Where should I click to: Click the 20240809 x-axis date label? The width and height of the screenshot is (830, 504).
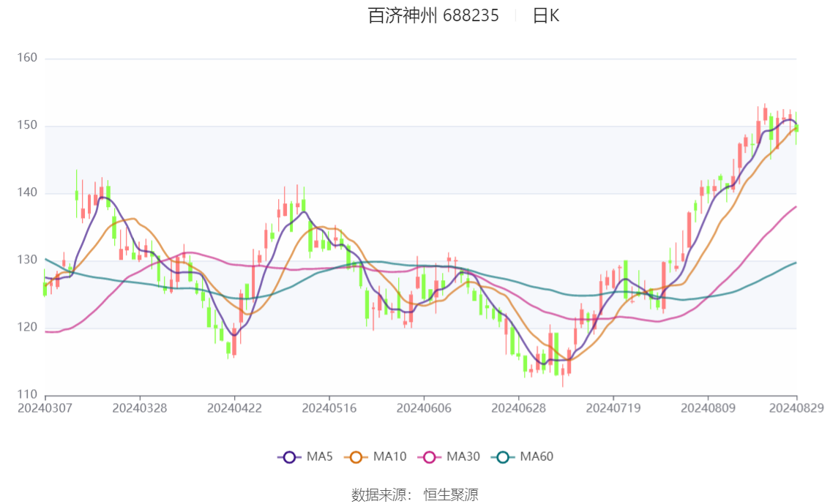coord(709,408)
